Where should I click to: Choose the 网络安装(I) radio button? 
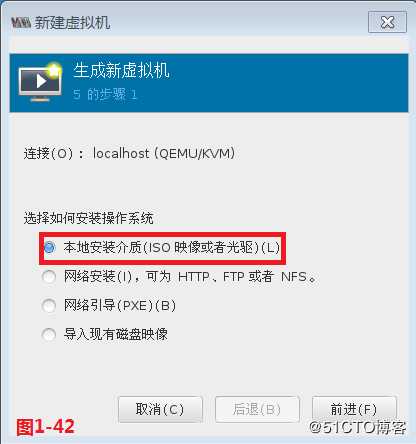[x=49, y=277]
